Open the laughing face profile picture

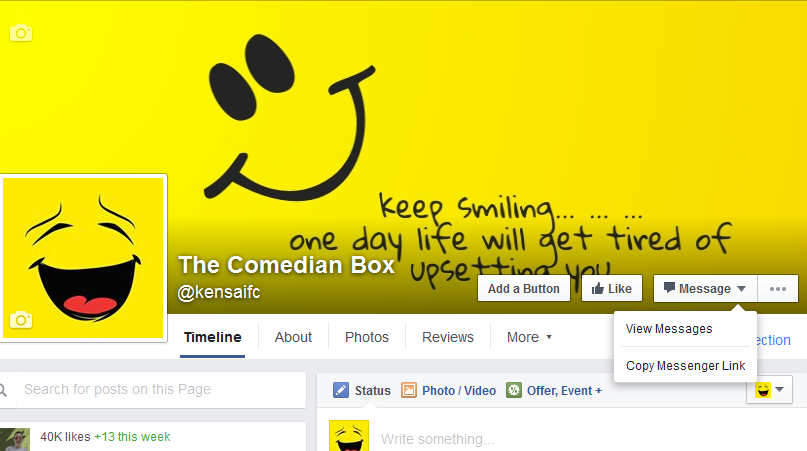[x=83, y=258]
